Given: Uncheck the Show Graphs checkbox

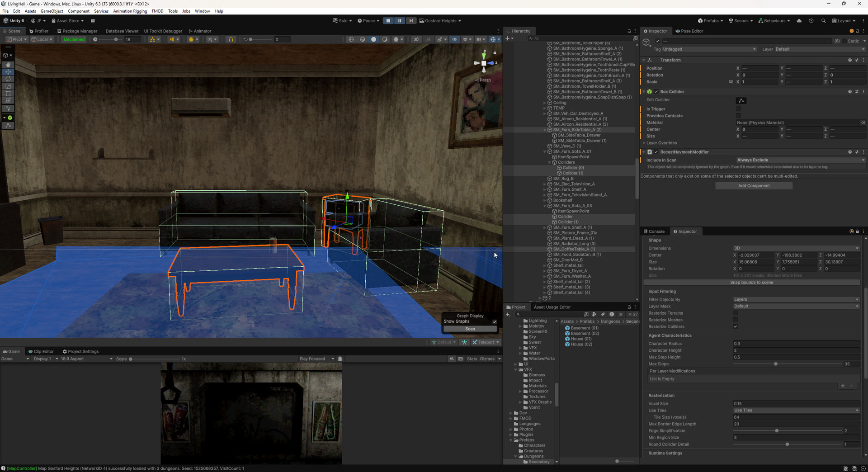Looking at the screenshot, I should point(494,321).
